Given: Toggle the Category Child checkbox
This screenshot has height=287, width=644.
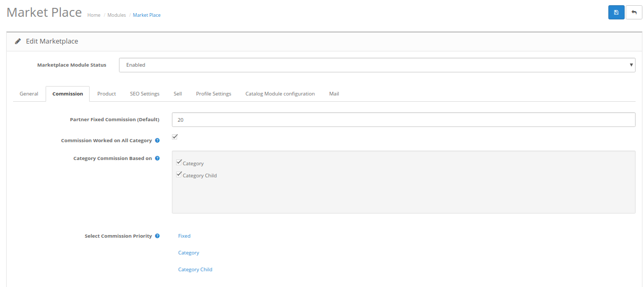Looking at the screenshot, I should pyautogui.click(x=179, y=175).
